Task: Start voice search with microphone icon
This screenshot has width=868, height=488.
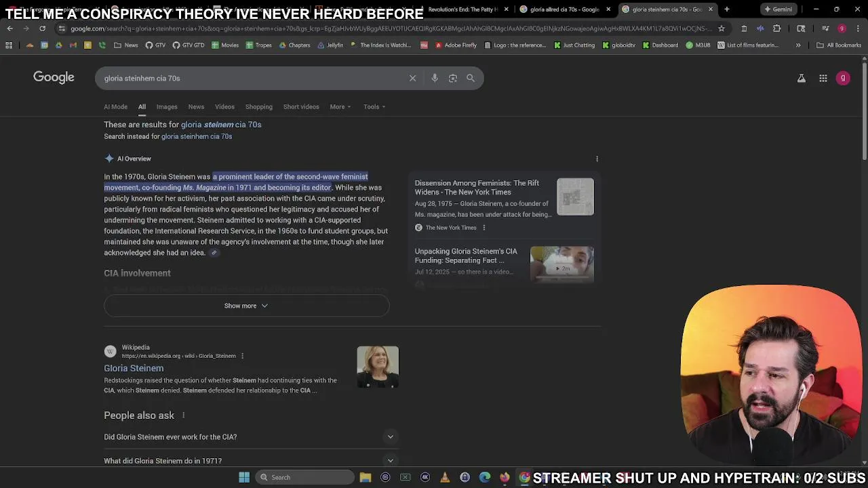Action: coord(435,78)
